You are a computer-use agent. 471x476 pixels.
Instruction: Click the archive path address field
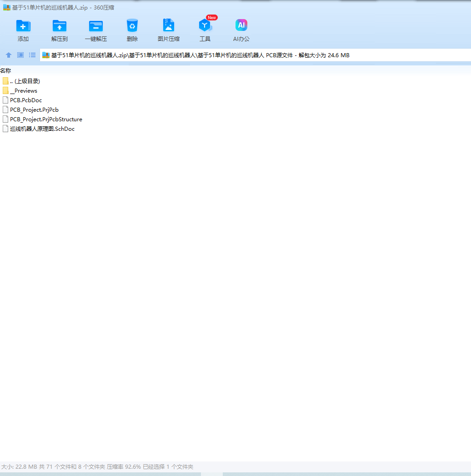tap(255, 55)
